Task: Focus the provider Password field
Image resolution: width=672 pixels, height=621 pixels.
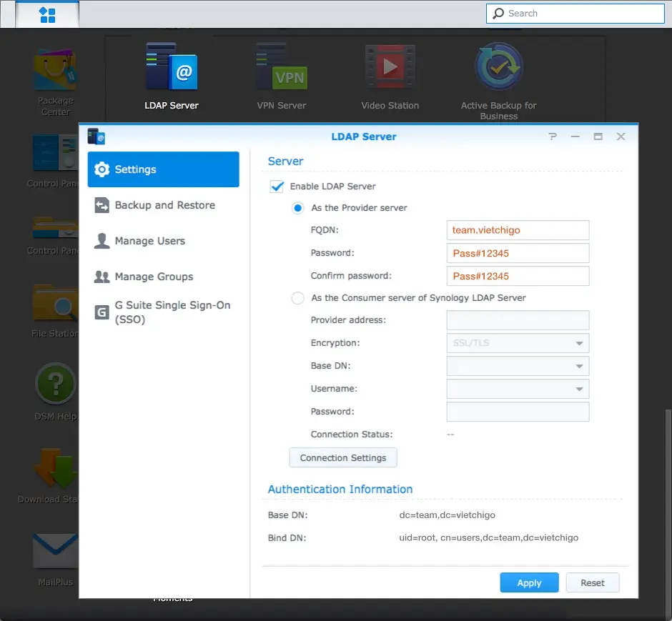Action: [x=518, y=253]
